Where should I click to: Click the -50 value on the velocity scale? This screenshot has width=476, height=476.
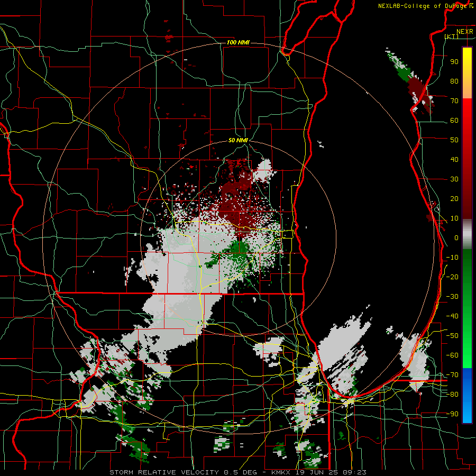click(452, 336)
